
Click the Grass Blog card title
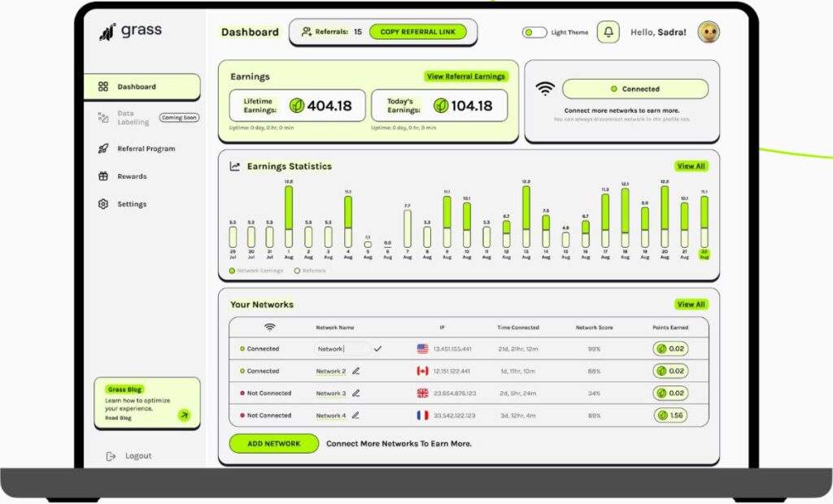124,389
